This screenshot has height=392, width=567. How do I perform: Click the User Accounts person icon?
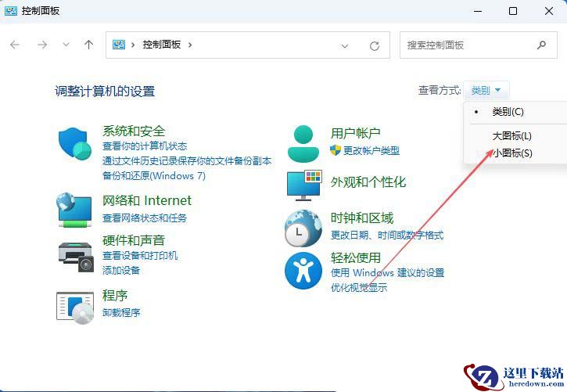pos(303,142)
